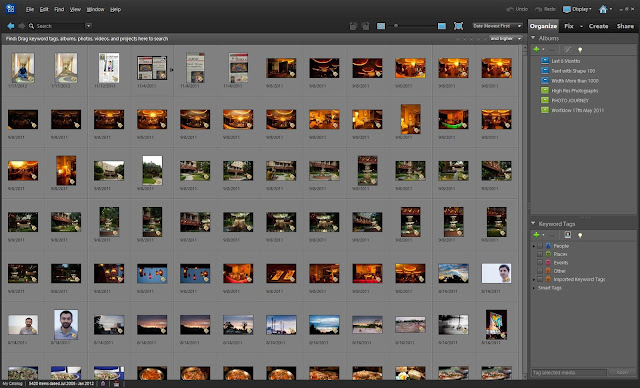Viewport: 640px width, 388px height.
Task: Go back with the blue arrow
Action: pyautogui.click(x=11, y=26)
